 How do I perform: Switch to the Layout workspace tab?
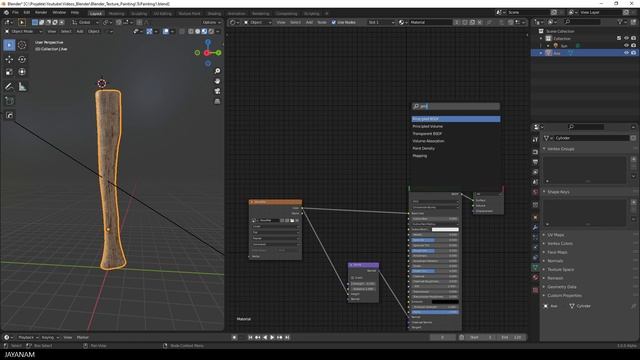(96, 13)
